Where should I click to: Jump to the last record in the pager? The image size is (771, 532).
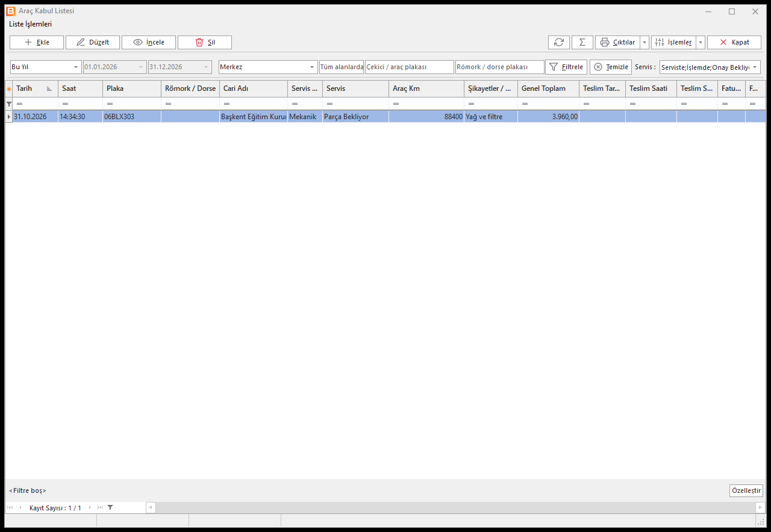tap(100, 507)
